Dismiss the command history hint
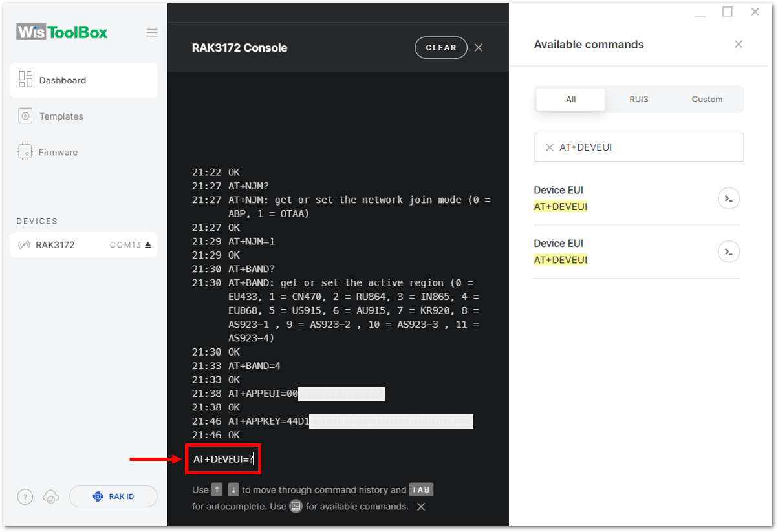778x532 pixels. 421,507
